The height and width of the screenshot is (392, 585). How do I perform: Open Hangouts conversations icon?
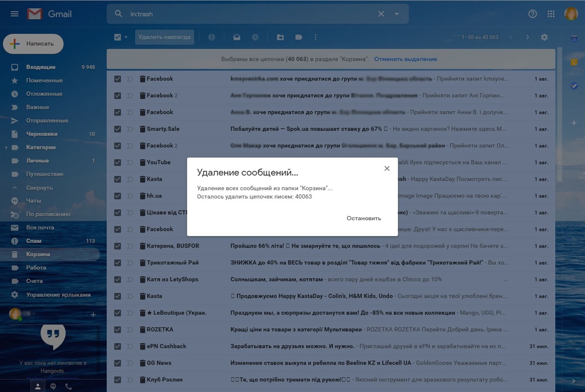point(53,386)
